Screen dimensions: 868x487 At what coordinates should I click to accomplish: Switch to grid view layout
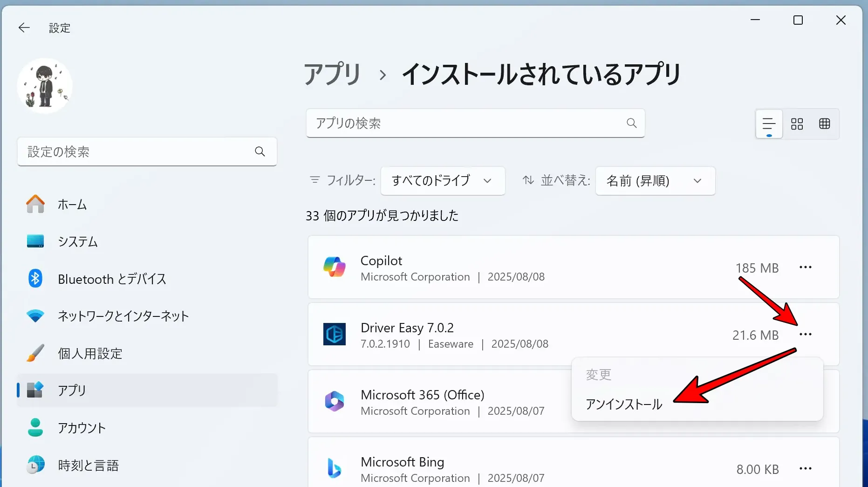(x=797, y=124)
